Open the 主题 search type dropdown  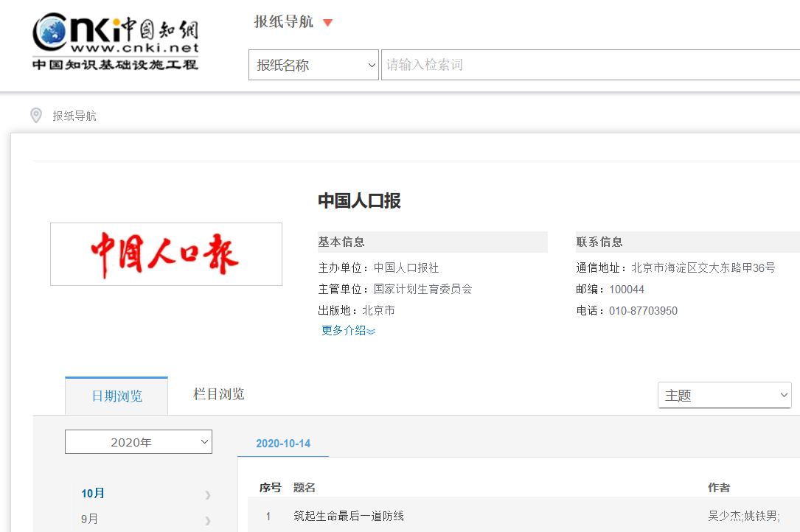point(725,395)
